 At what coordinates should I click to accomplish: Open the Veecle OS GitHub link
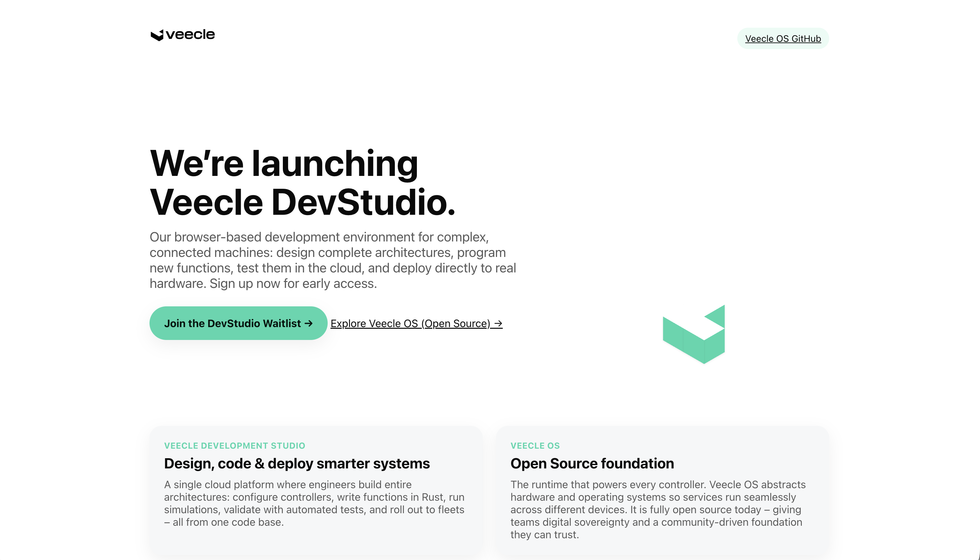(782, 39)
